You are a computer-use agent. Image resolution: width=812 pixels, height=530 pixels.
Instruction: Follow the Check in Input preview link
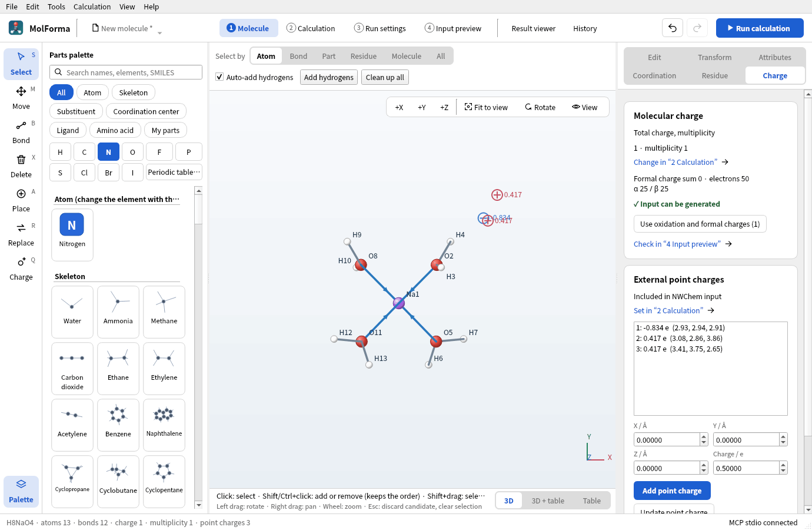tap(683, 244)
